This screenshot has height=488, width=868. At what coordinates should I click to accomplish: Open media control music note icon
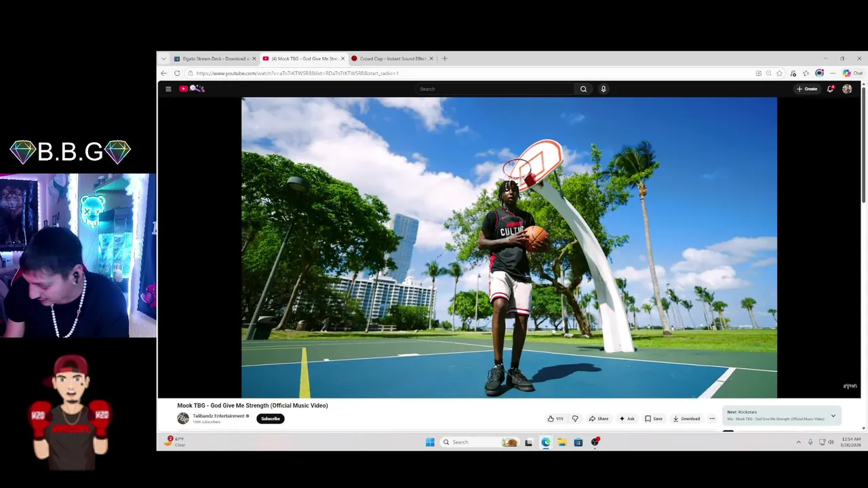pos(793,73)
